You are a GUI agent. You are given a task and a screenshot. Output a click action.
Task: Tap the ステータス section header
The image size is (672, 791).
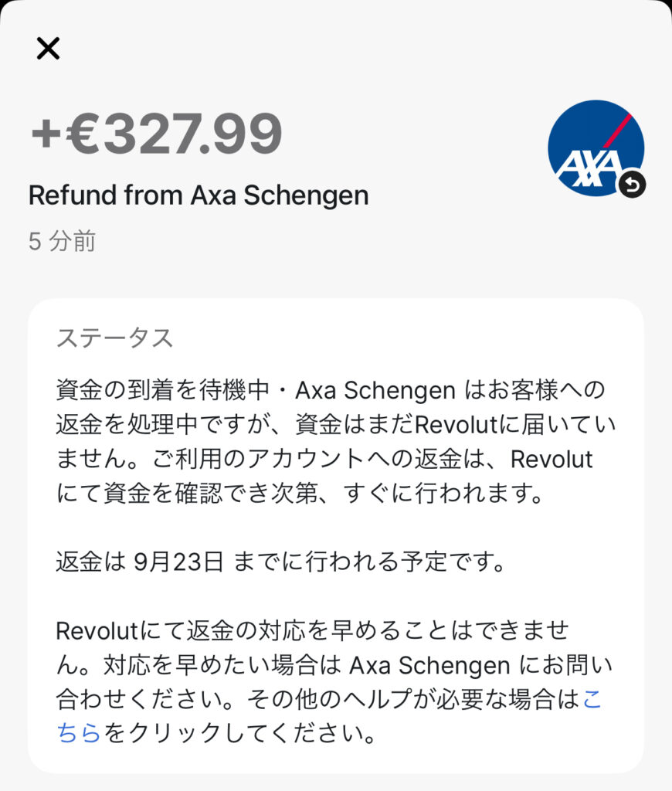coord(115,338)
